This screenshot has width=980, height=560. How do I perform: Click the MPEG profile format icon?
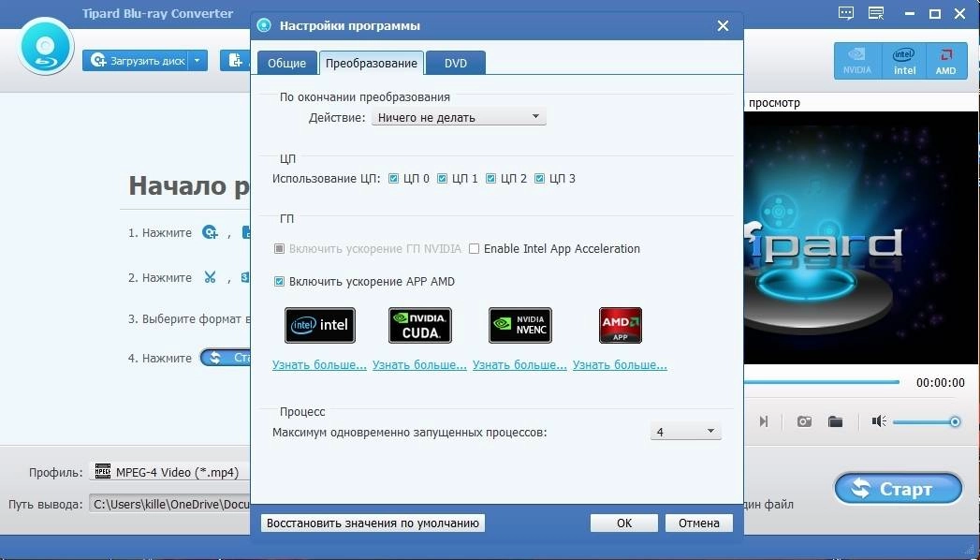coord(103,472)
